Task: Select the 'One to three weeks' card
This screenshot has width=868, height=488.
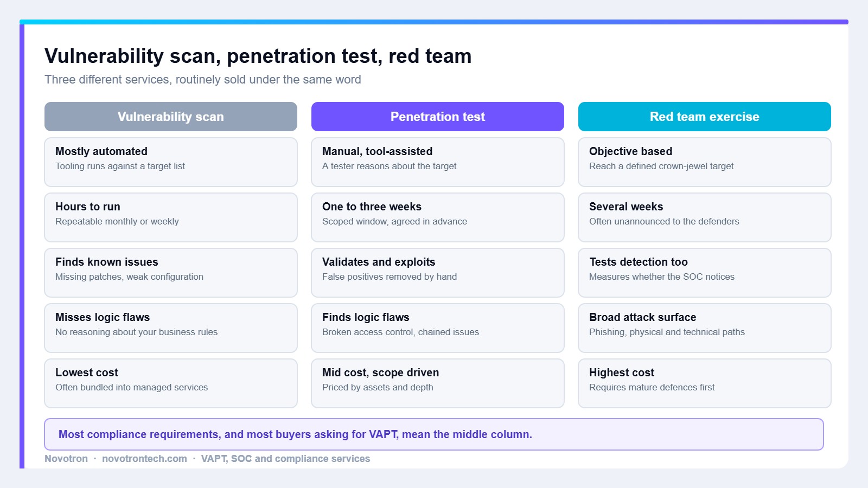Action: point(438,217)
